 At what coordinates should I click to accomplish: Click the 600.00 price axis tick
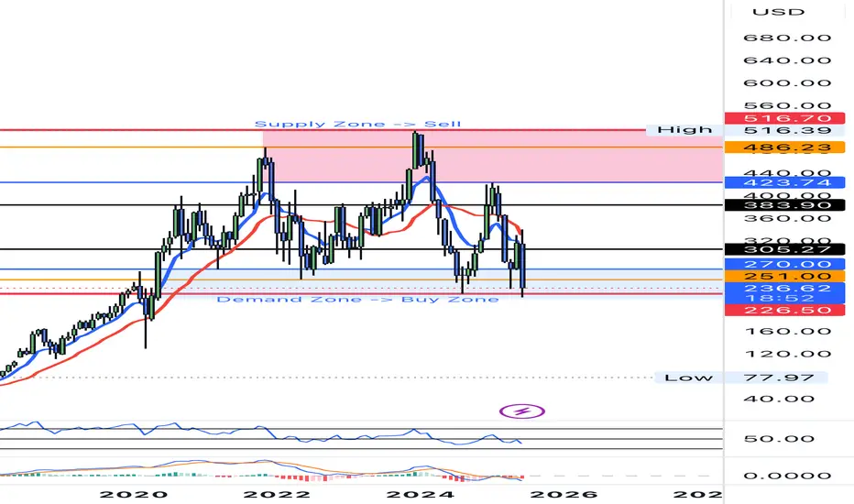(x=787, y=82)
